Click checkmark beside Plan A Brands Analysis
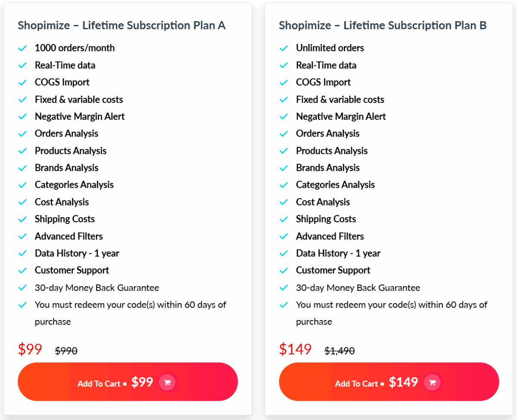517x420 pixels. 22,168
